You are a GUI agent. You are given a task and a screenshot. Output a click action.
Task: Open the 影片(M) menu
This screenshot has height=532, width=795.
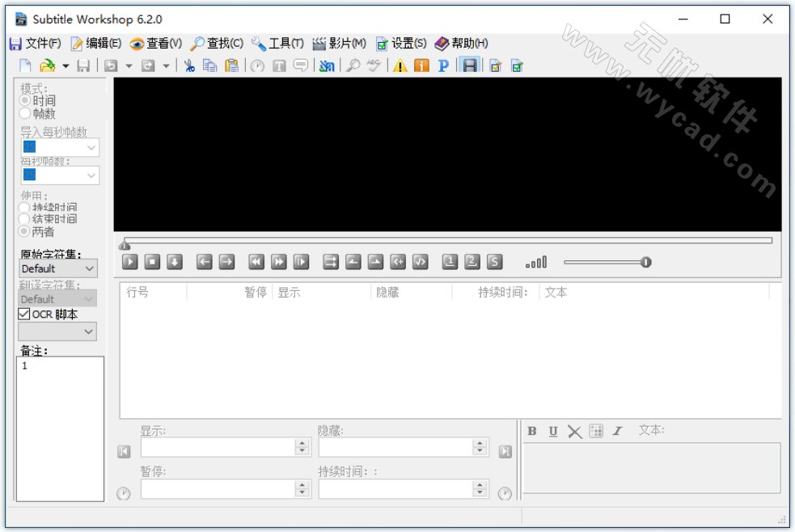(339, 44)
